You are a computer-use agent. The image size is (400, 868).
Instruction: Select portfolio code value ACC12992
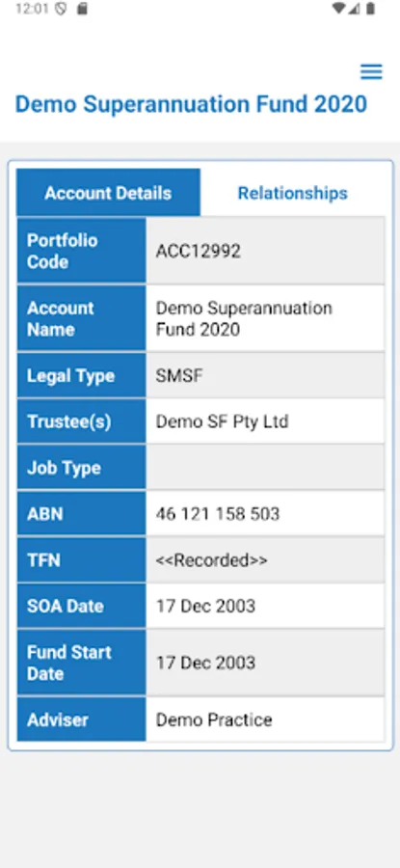click(198, 252)
